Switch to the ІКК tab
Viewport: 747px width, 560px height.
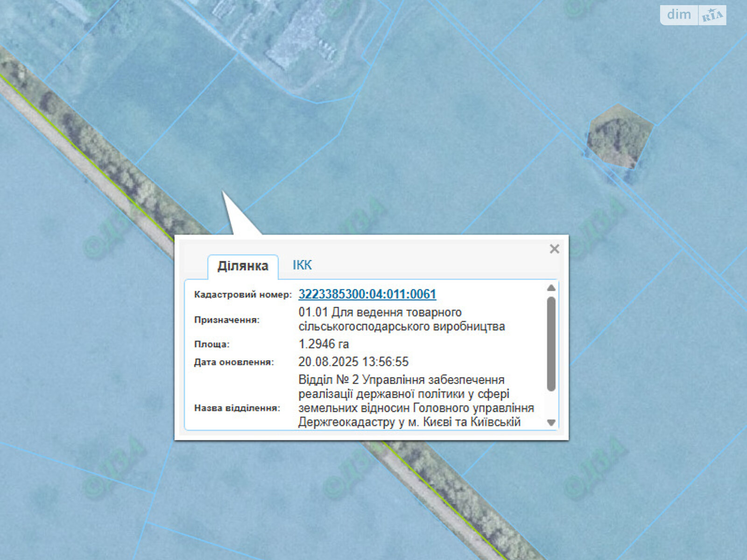pyautogui.click(x=302, y=265)
